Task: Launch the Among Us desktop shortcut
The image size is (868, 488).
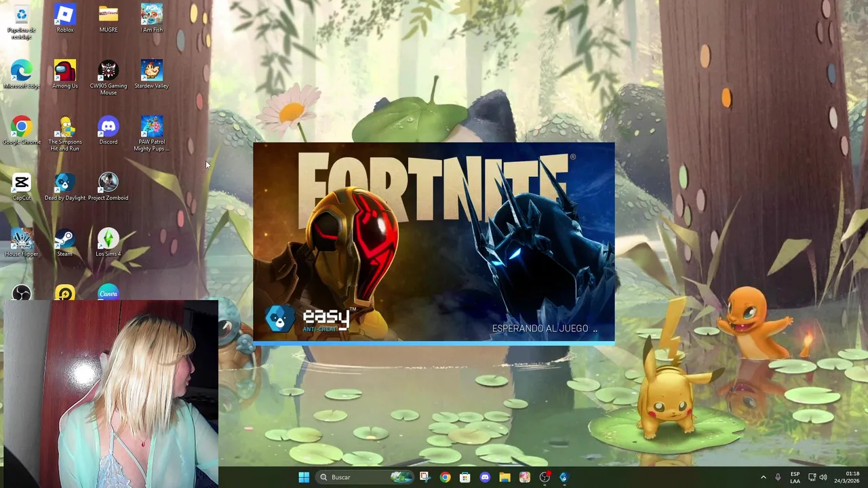Action: [x=65, y=75]
